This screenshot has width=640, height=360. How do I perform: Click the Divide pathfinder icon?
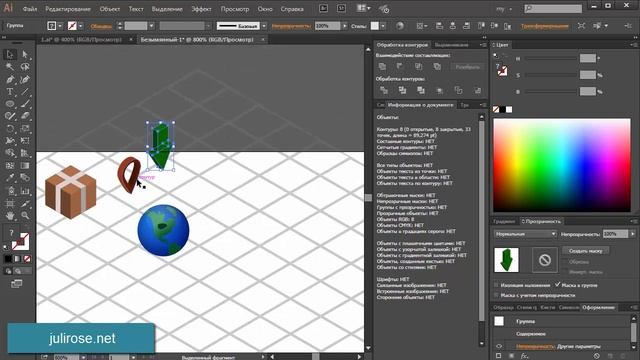384,90
